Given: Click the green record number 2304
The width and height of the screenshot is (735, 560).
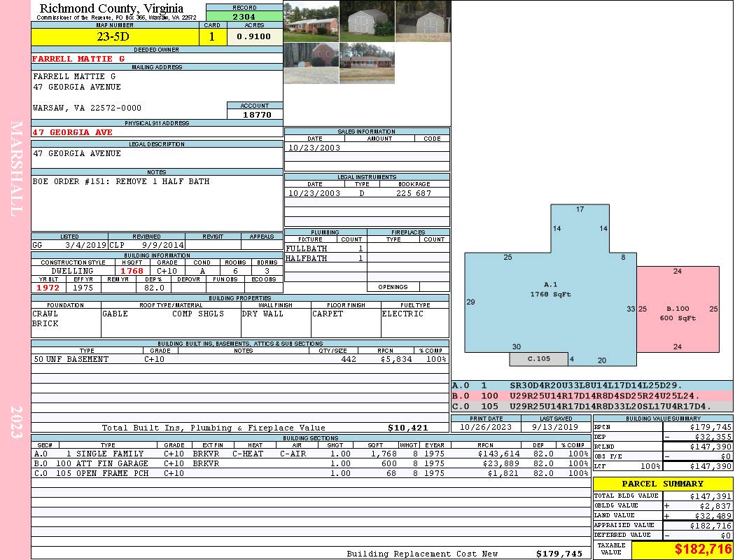Looking at the screenshot, I should tap(244, 16).
